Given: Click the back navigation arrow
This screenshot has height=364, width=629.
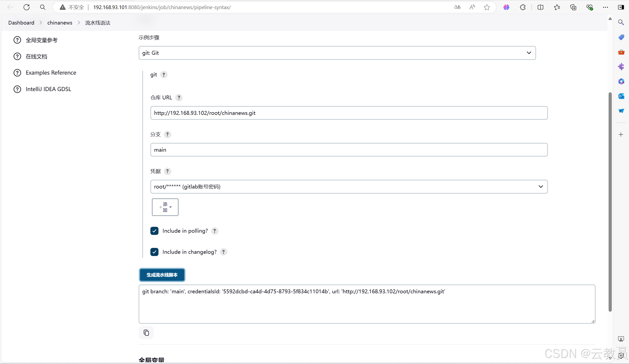Looking at the screenshot, I should 10,7.
